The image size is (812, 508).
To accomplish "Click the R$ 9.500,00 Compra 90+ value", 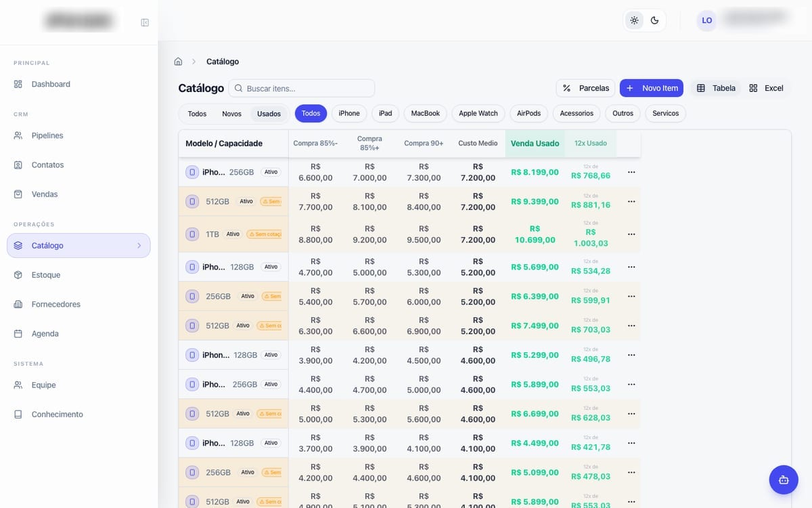I will click(x=424, y=234).
